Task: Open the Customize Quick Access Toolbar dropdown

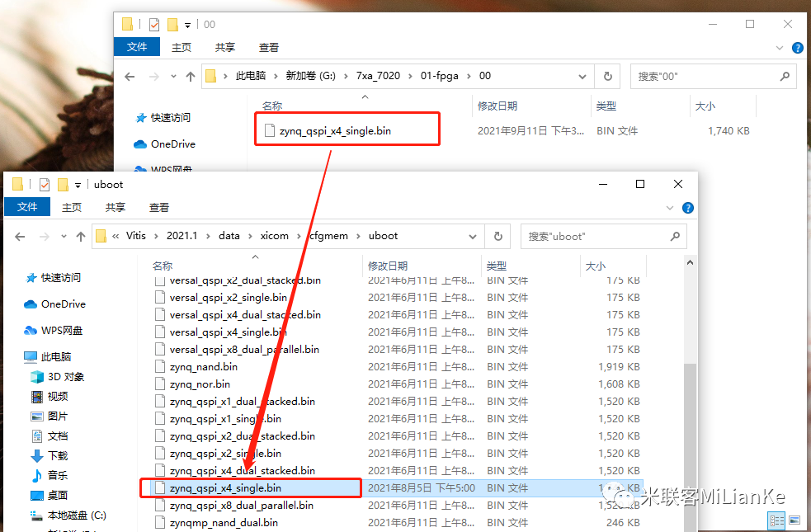Action: click(78, 185)
